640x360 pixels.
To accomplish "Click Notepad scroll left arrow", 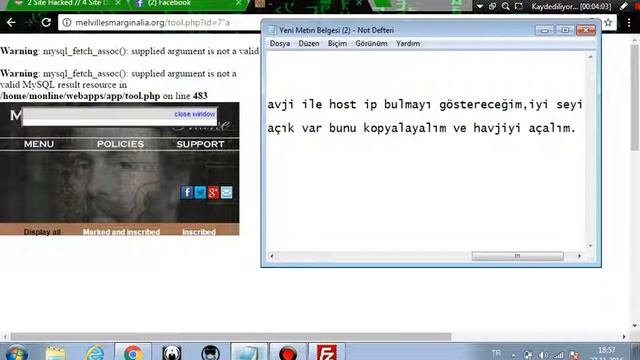I will [272, 256].
